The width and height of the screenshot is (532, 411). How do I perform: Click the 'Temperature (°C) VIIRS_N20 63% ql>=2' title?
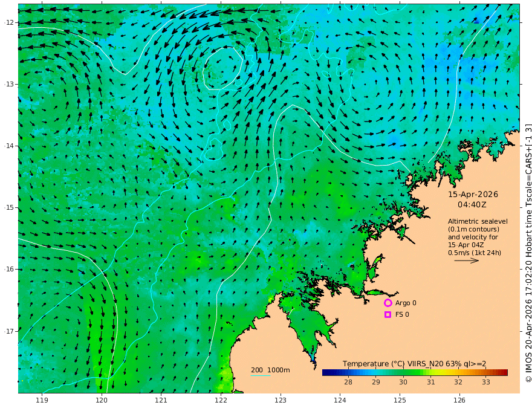click(x=414, y=364)
